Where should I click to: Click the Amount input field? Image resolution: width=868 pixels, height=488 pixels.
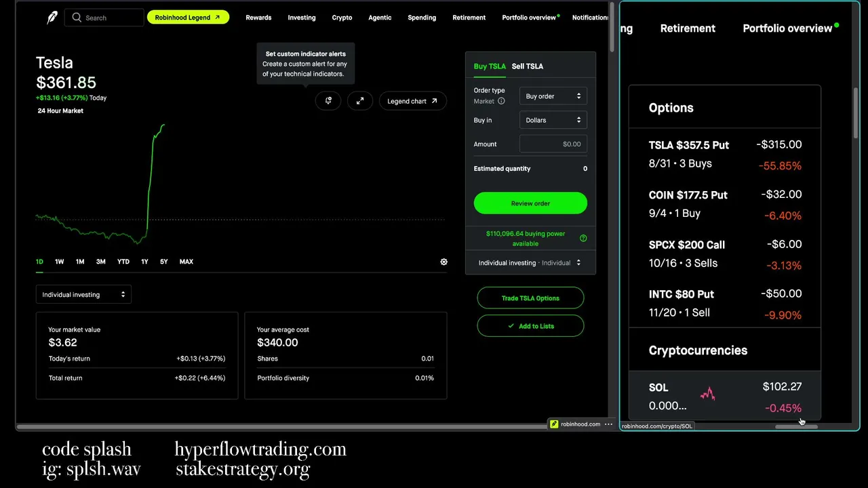(553, 144)
